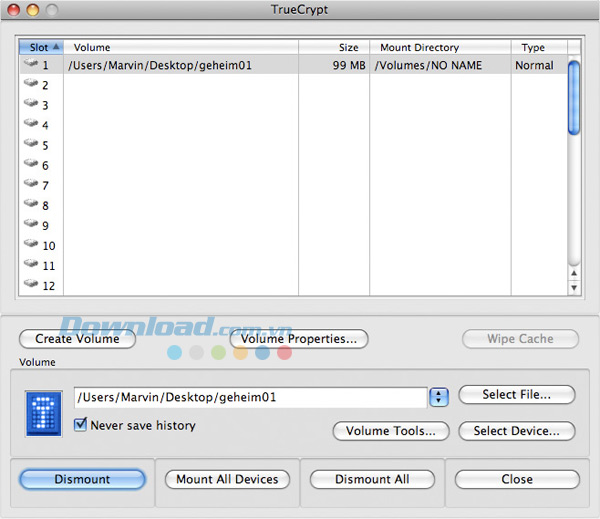Click the Mount All Devices button

coord(227,480)
